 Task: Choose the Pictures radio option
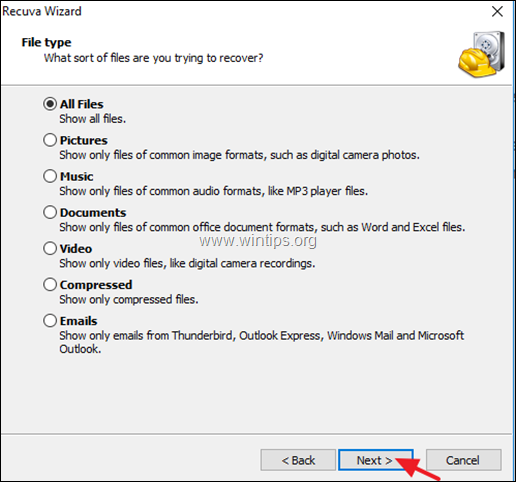tap(50, 140)
